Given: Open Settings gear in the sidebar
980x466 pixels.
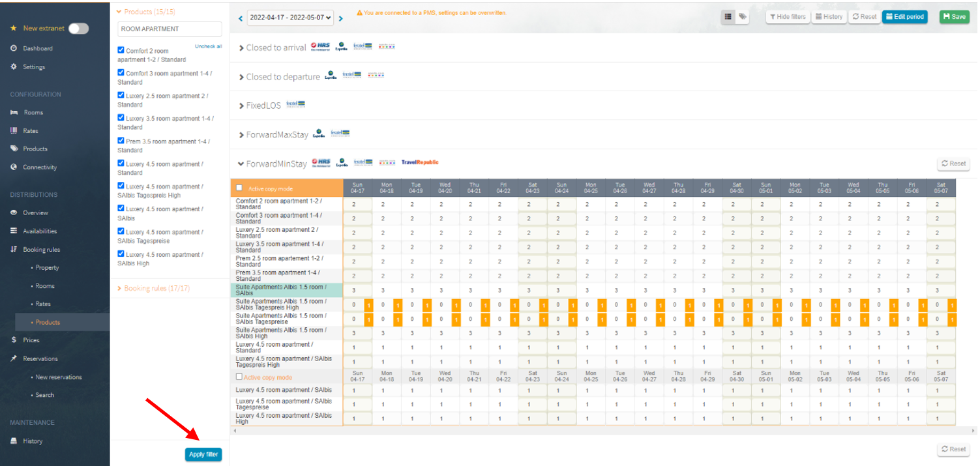Looking at the screenshot, I should point(33,66).
